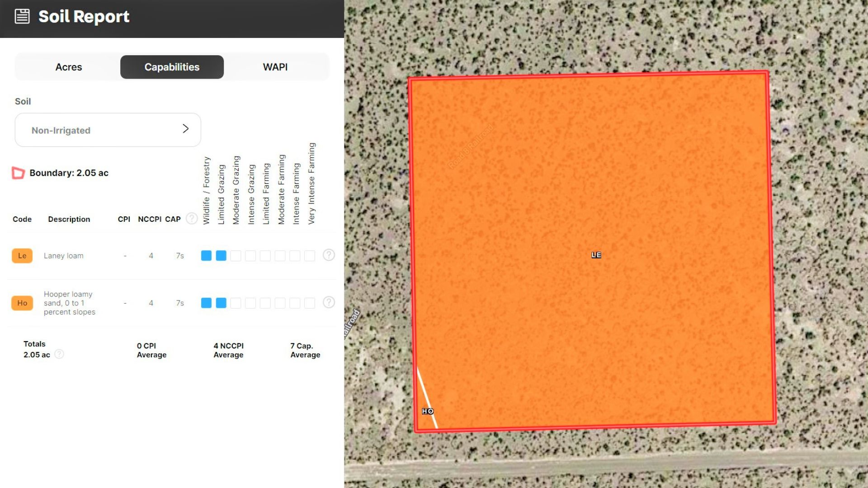Click the help icon beside CAP header
Viewport: 868px width, 488px height.
coord(192,219)
